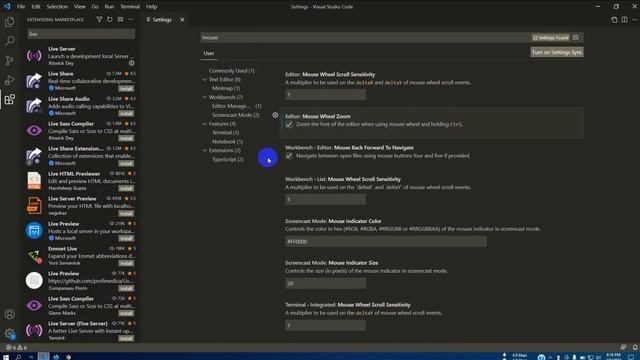
Task: Filter extensions with the funnel icon
Action: (99, 20)
